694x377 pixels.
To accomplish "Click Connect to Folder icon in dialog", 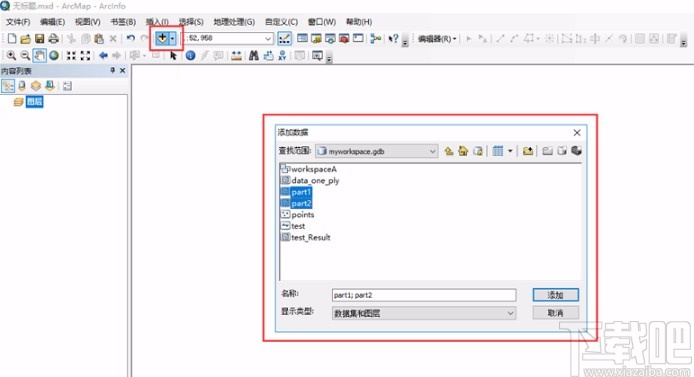I will coord(528,151).
